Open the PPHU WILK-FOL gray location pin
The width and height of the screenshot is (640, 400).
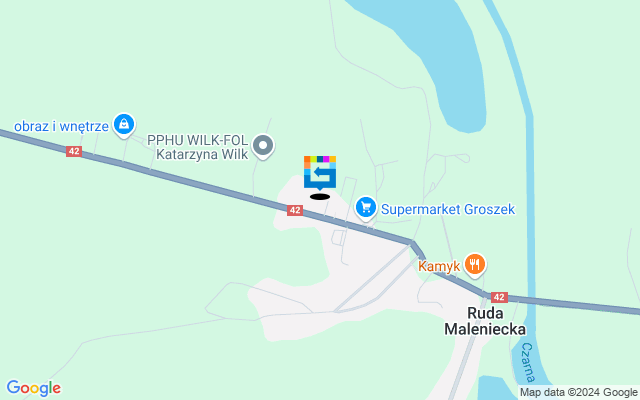point(263,146)
